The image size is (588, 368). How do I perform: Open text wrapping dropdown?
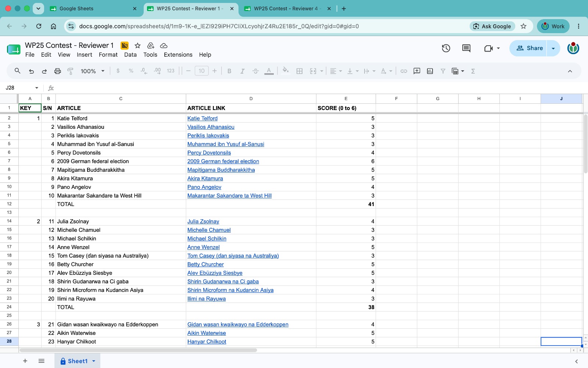[x=369, y=71]
